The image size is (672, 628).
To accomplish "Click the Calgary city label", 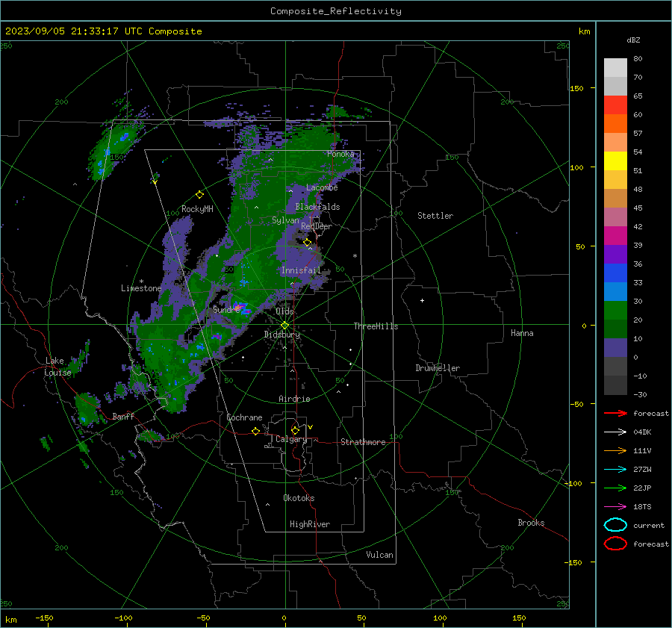I will (x=291, y=439).
